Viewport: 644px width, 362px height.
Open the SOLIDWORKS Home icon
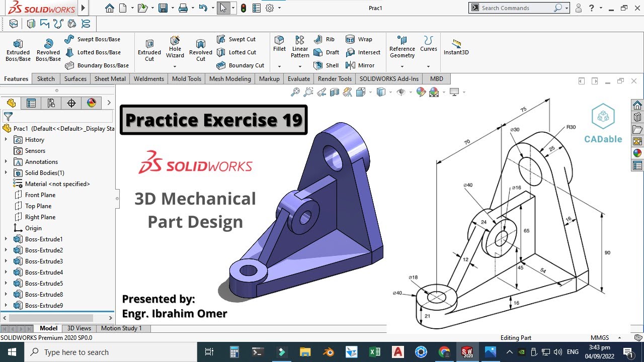(110, 8)
